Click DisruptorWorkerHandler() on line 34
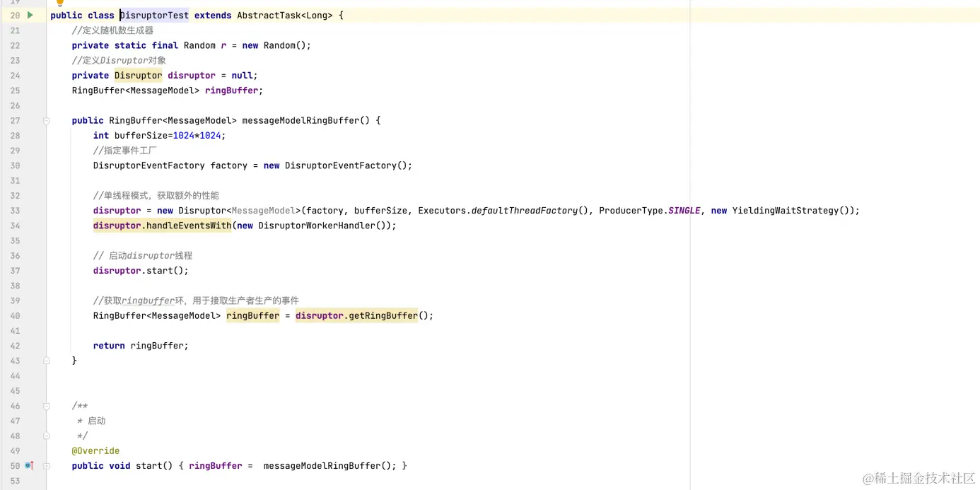980x490 pixels. [x=322, y=226]
